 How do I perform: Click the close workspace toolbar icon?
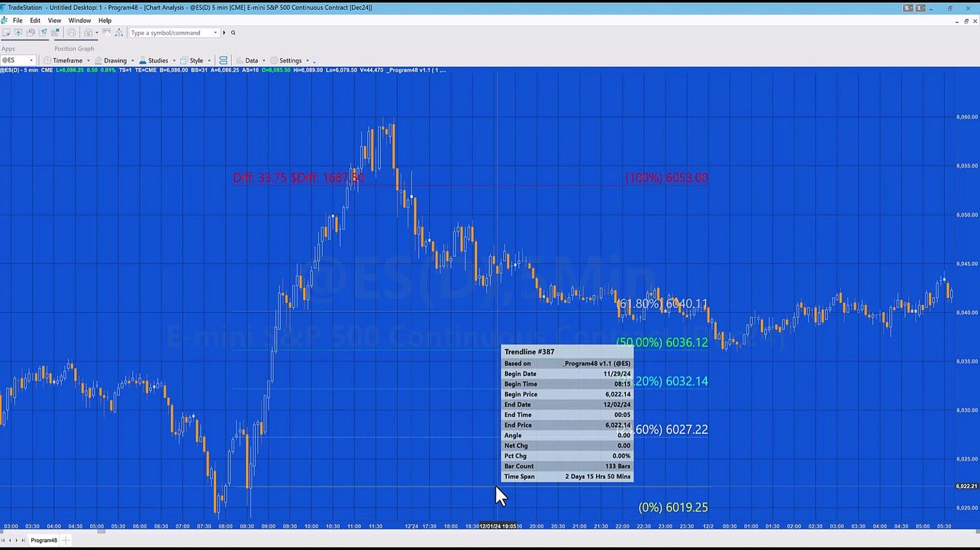(56, 33)
